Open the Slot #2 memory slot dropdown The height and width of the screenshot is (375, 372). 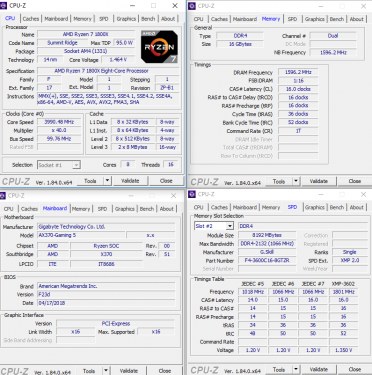(x=230, y=226)
